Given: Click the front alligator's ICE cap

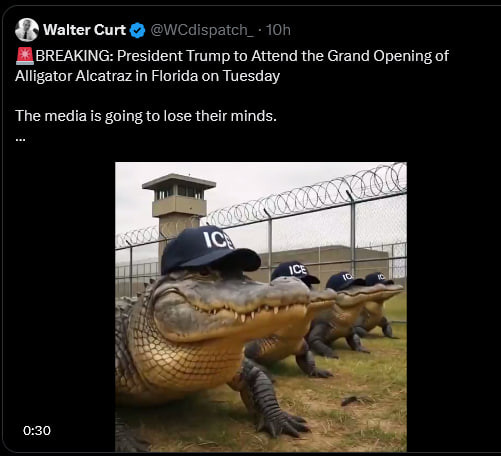Looking at the screenshot, I should click(210, 250).
